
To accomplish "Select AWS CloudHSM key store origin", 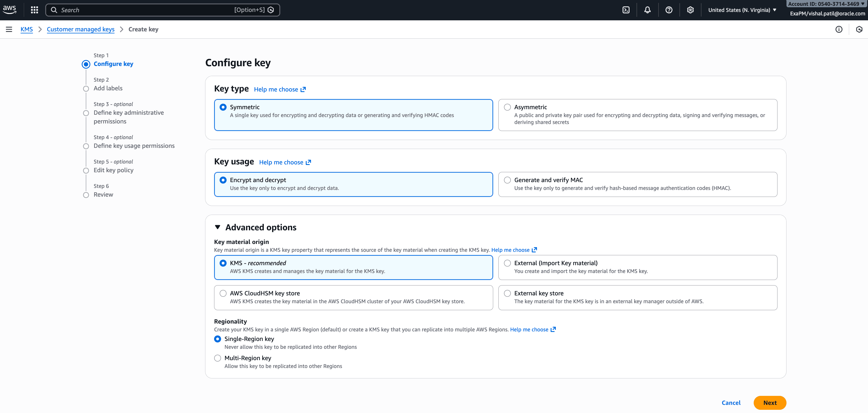I will [x=353, y=298].
